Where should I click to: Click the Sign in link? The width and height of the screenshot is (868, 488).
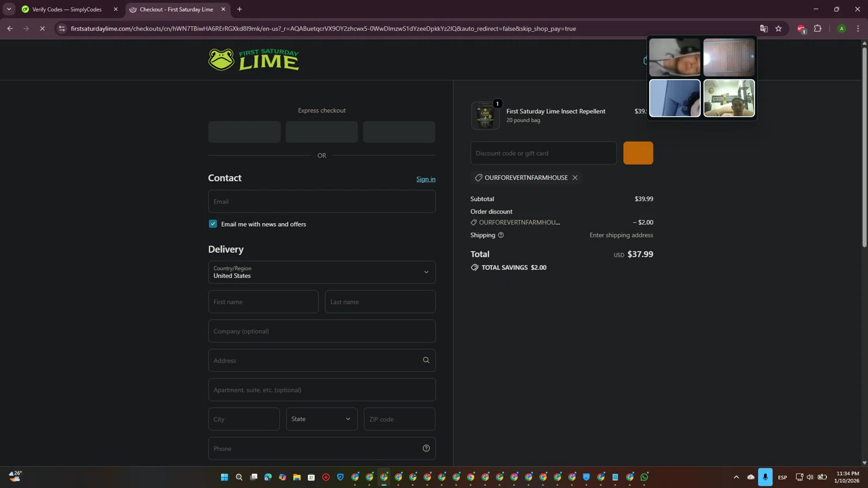(426, 179)
